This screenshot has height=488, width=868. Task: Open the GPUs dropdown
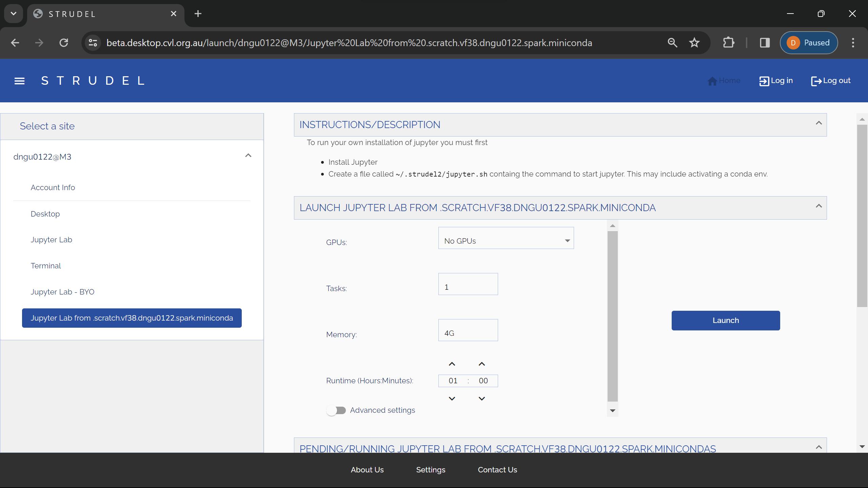pos(506,238)
